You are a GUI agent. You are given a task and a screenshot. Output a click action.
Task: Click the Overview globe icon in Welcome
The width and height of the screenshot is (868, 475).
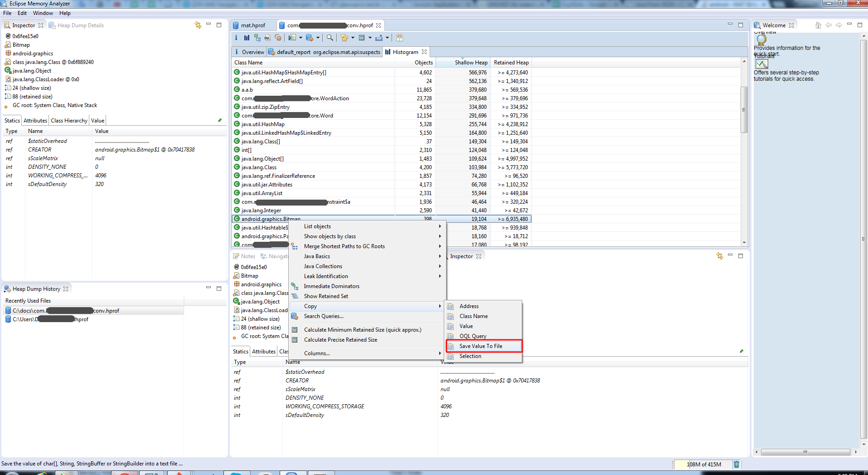(761, 39)
